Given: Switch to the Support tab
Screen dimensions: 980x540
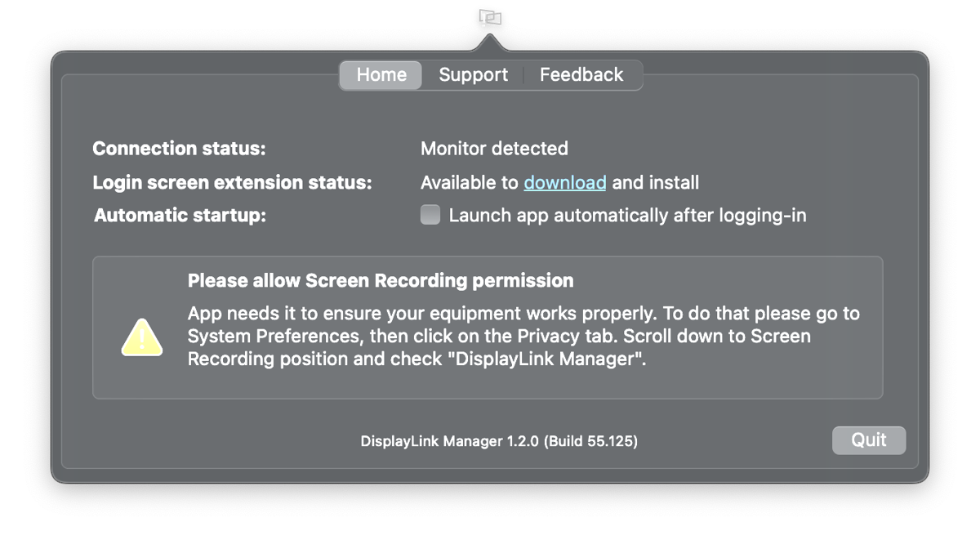Looking at the screenshot, I should pyautogui.click(x=473, y=74).
